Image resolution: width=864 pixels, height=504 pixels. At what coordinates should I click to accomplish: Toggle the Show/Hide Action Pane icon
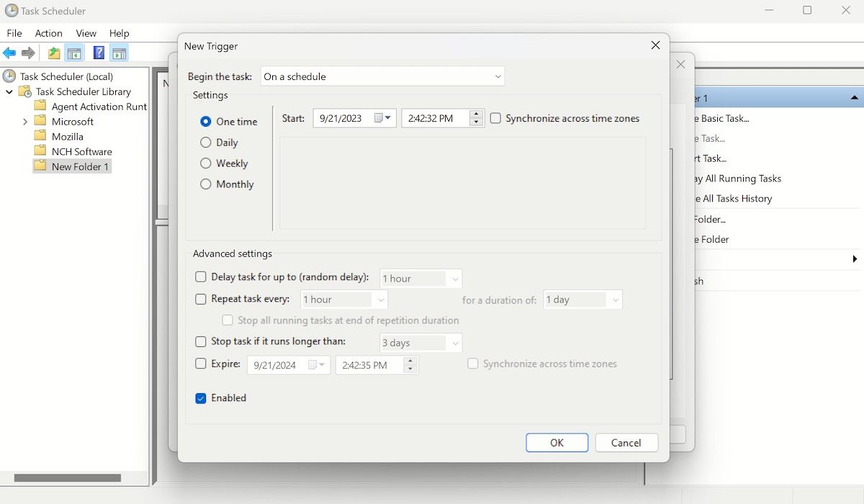119,52
